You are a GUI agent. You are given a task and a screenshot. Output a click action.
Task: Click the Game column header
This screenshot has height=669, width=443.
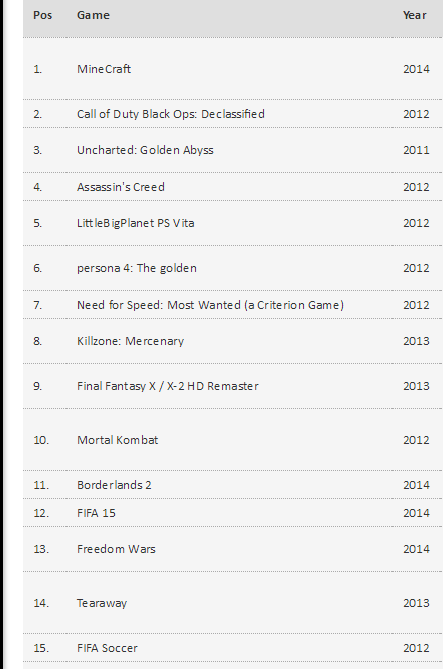(93, 15)
